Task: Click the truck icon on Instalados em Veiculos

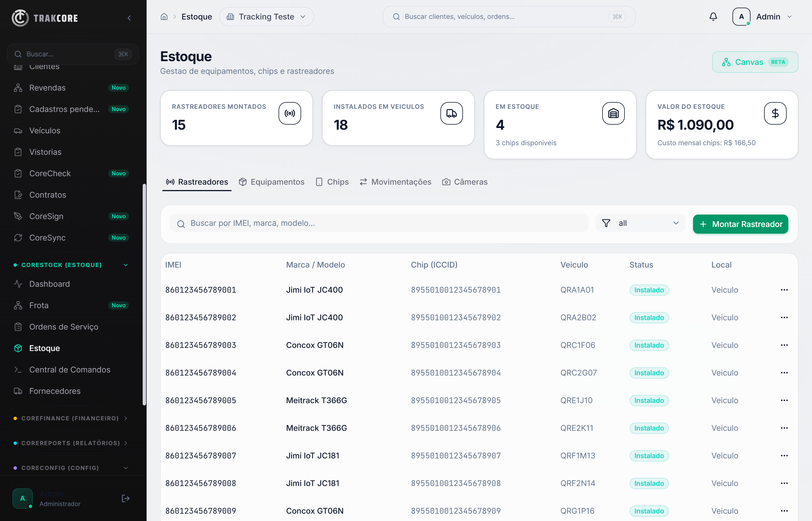Action: point(451,113)
